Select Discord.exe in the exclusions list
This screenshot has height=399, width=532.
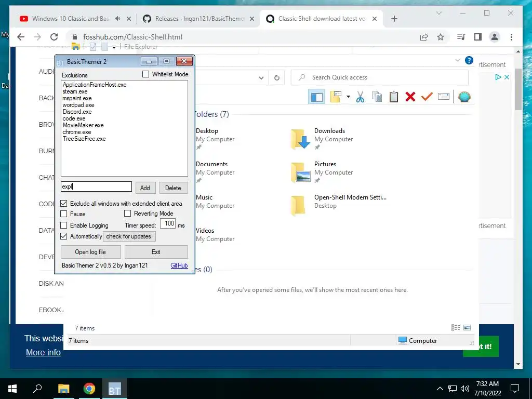(x=77, y=112)
